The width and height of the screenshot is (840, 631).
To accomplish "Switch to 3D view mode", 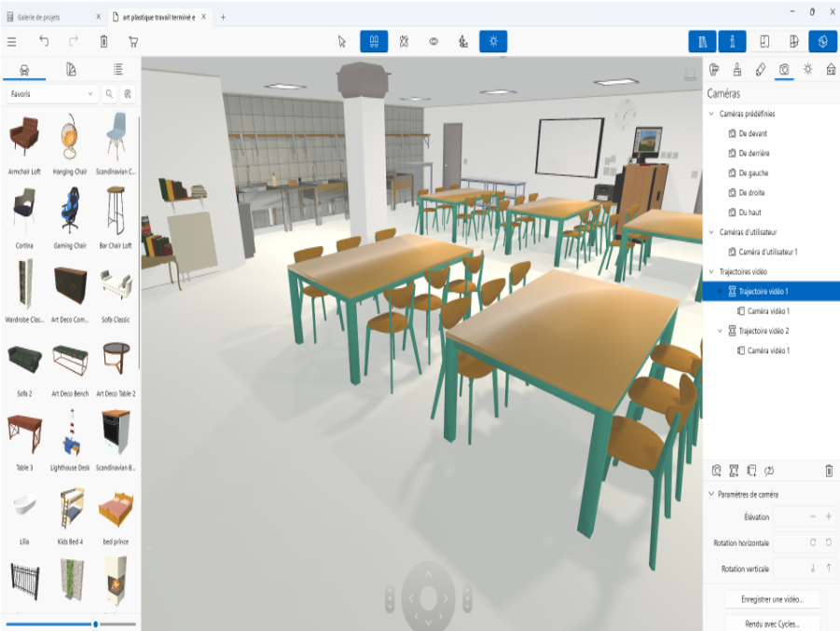I will pos(820,41).
